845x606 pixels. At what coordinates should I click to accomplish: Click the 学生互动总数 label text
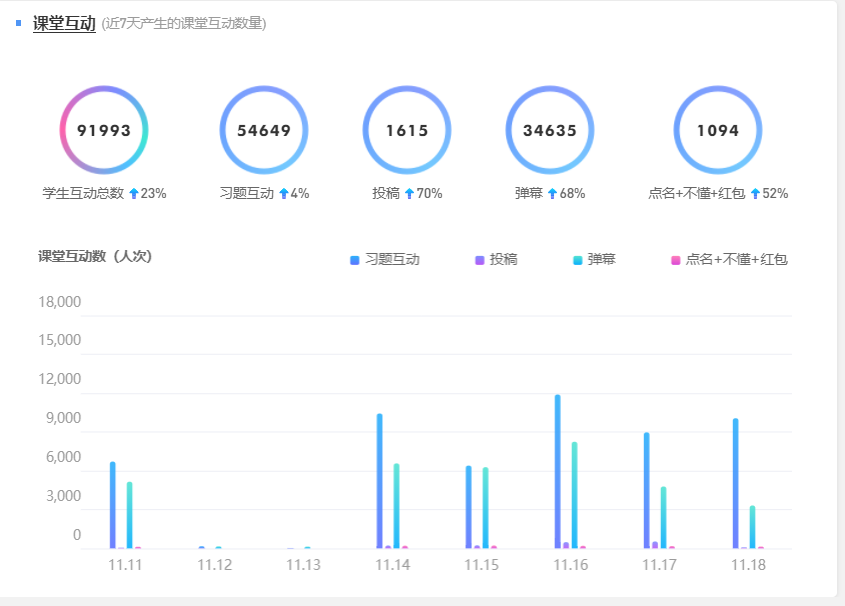[83, 193]
